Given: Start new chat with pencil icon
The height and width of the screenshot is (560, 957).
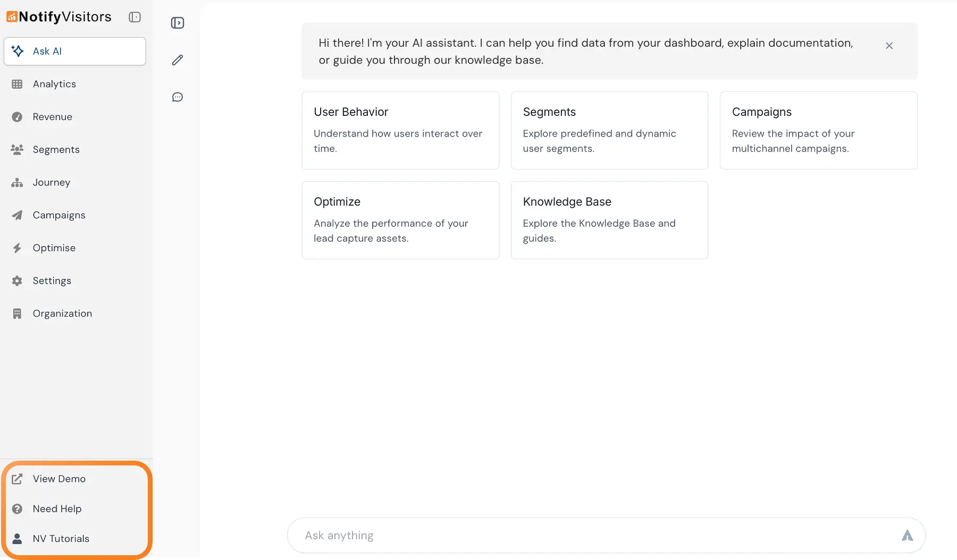Looking at the screenshot, I should pos(178,60).
